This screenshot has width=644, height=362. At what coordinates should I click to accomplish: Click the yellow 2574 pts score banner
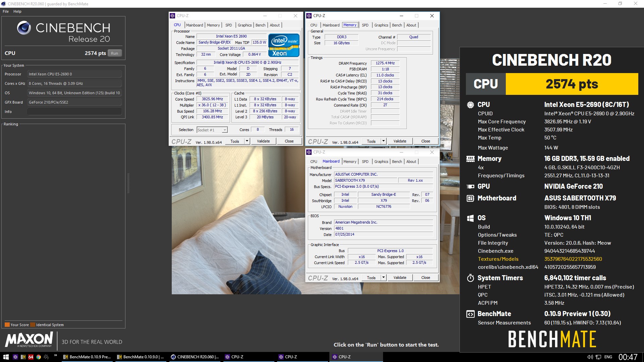[x=572, y=84]
